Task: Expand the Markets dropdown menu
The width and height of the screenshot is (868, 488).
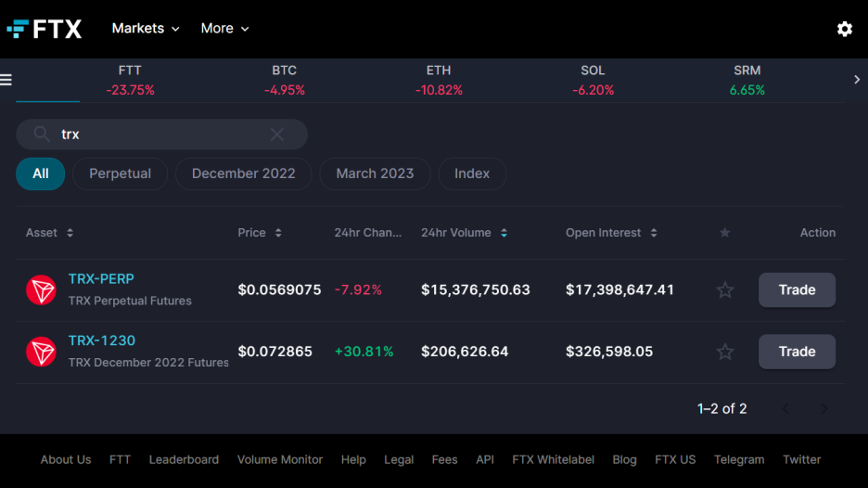Action: (x=146, y=28)
